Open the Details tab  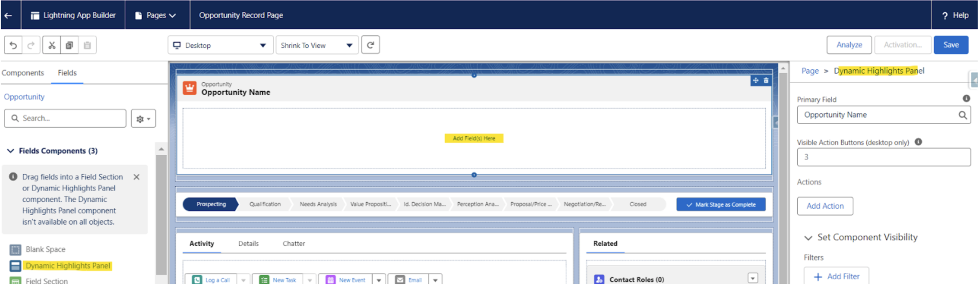[x=248, y=244]
